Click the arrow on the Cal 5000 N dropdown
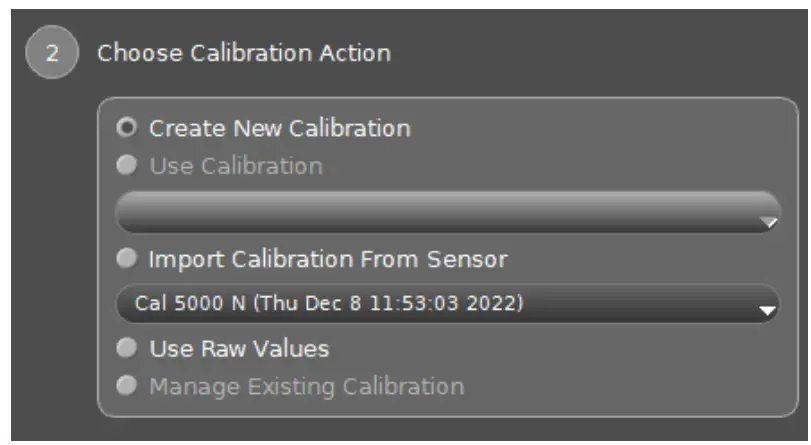Screen dimensions: 811x445 click(767, 311)
